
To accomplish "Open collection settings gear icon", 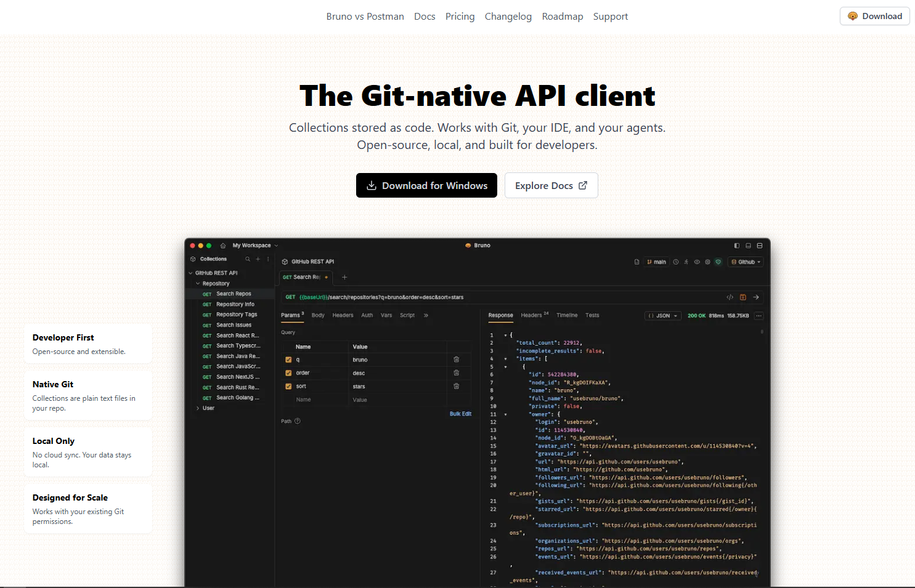I will 707,262.
